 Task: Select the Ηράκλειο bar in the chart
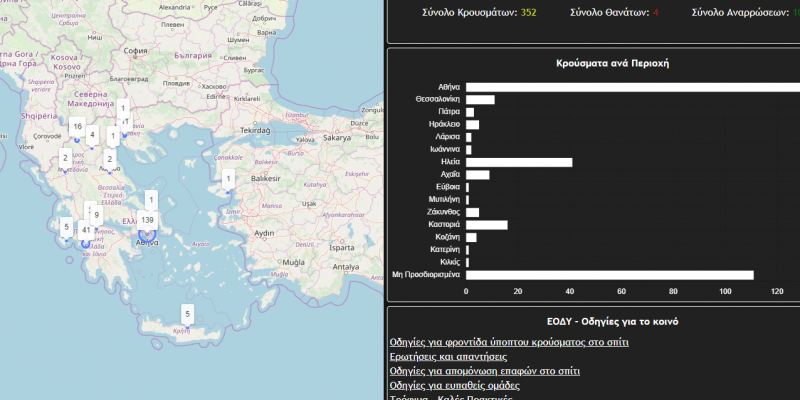(472, 124)
